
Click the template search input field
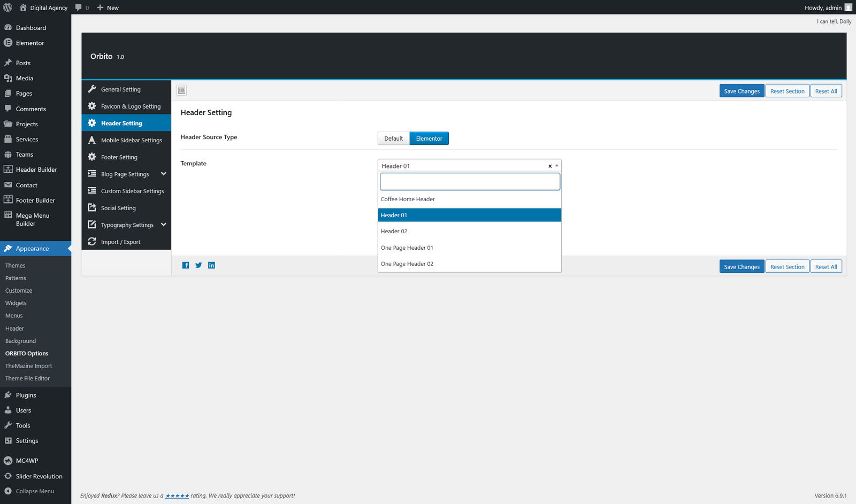(x=470, y=182)
